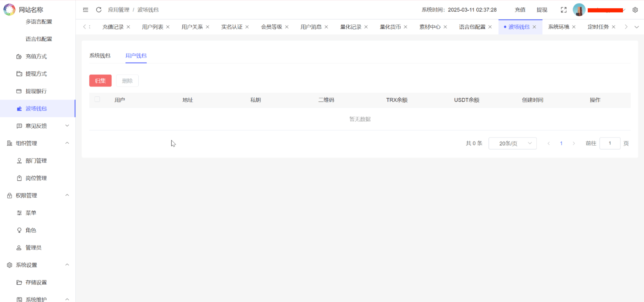The height and width of the screenshot is (302, 644).
Task: Open the 提现 link in top bar
Action: [542, 10]
